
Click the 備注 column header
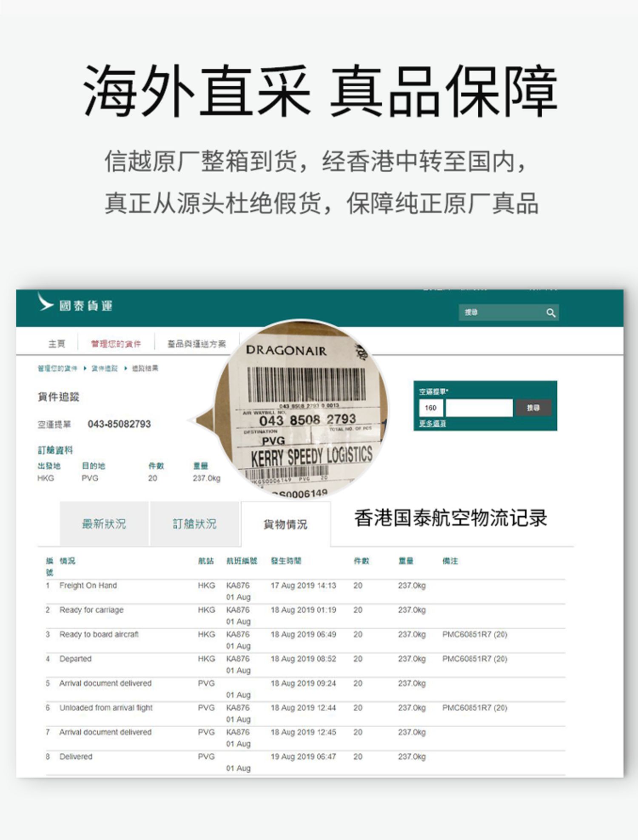(450, 561)
